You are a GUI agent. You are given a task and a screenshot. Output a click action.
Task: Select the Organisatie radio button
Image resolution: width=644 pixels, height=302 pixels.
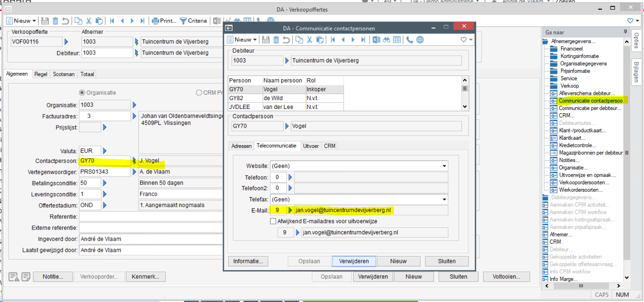coord(82,92)
